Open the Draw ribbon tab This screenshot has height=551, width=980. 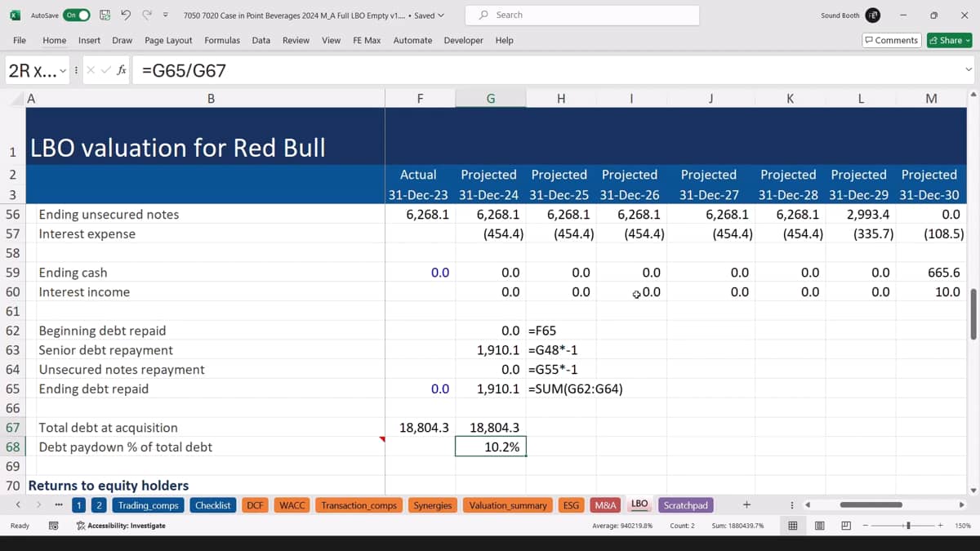122,40
